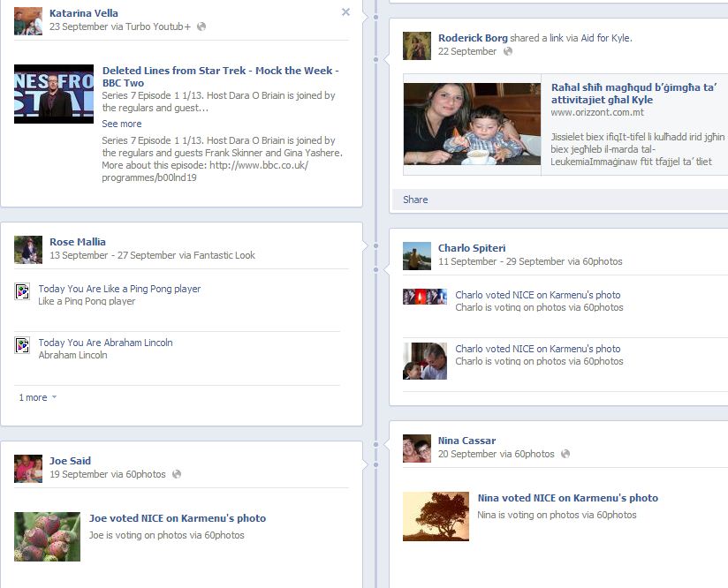Click prickly pear photo thumbnail in Joe's post
The height and width of the screenshot is (588, 728).
47,537
